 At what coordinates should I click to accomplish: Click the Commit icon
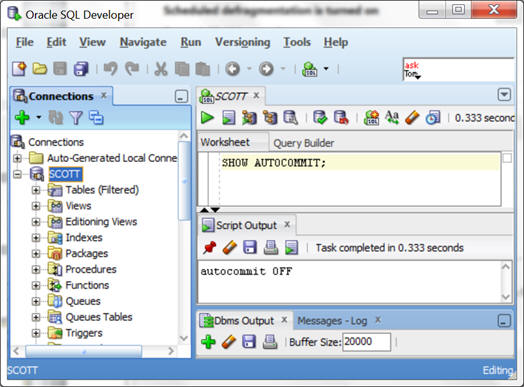tap(320, 118)
